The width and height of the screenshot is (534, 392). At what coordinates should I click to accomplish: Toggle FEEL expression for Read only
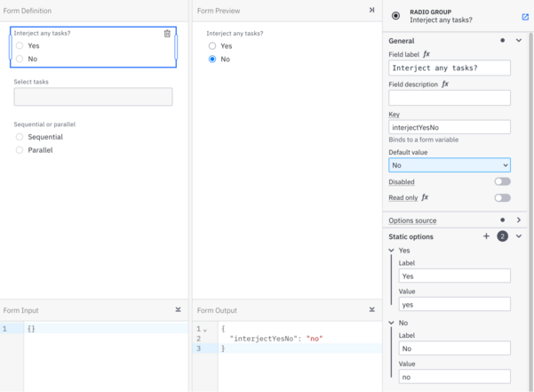tap(425, 197)
